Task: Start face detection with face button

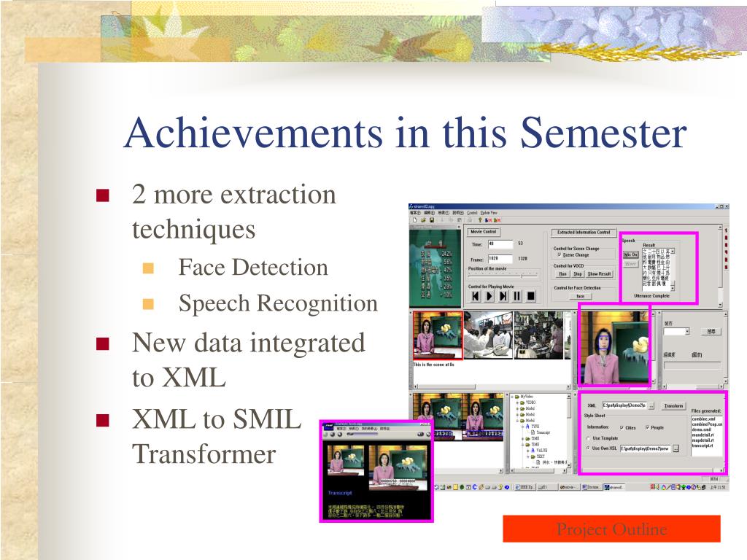Action: point(580,296)
